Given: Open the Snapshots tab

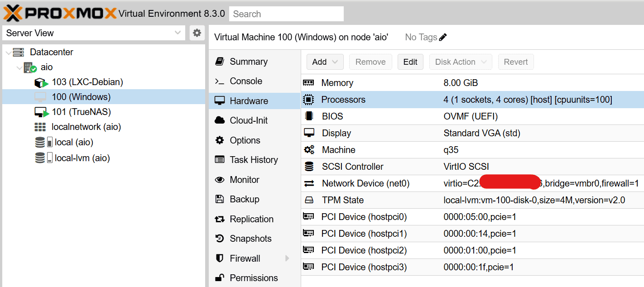Looking at the screenshot, I should tap(255, 239).
